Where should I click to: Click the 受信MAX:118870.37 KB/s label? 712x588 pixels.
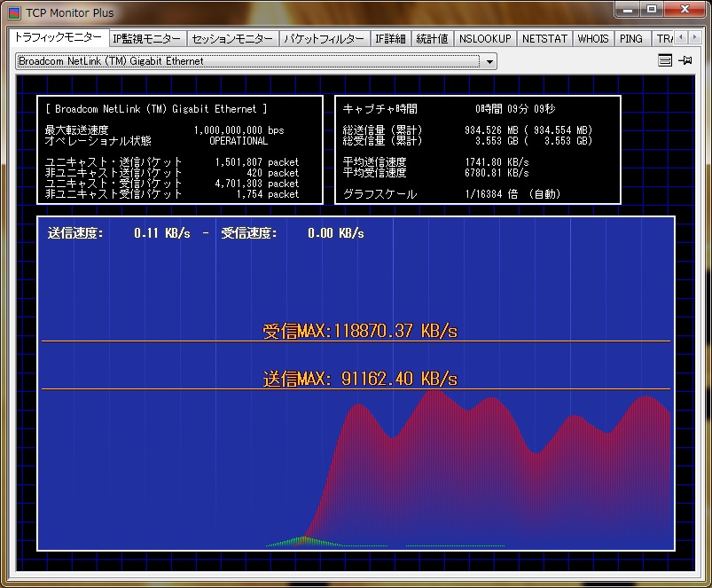pyautogui.click(x=360, y=331)
